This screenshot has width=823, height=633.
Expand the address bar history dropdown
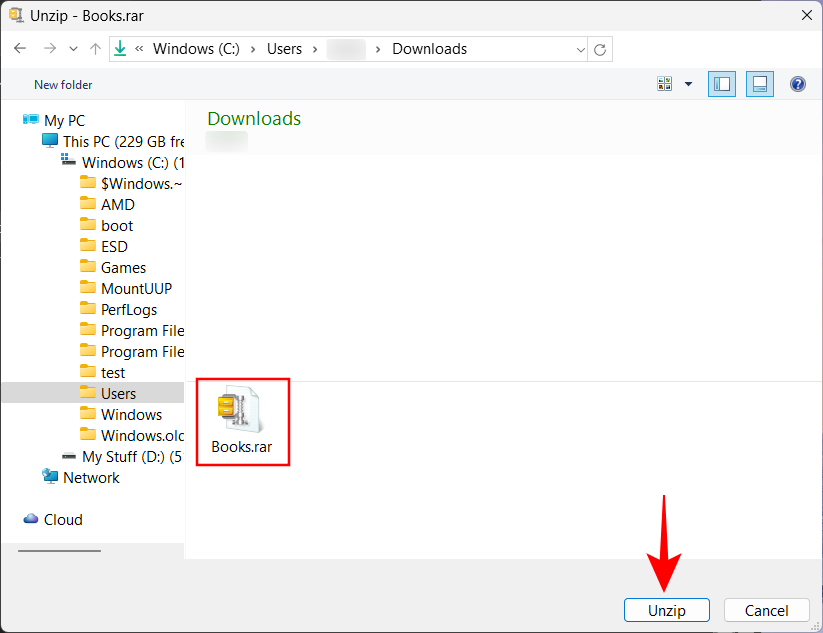point(581,49)
